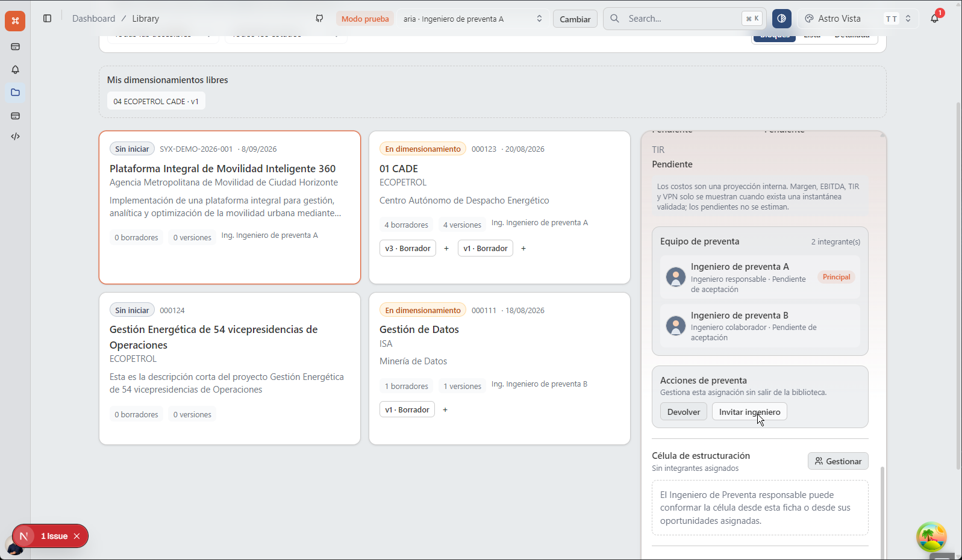Viewport: 962px width, 560px height.
Task: Click En dimensionamiento status on 000111
Action: [x=423, y=310]
